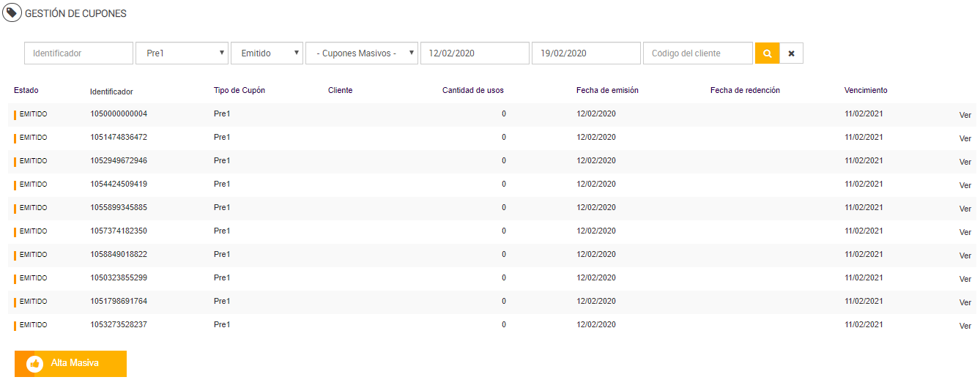980x388 pixels.
Task: Click Ver for coupon 1057374182350
Action: tap(965, 232)
